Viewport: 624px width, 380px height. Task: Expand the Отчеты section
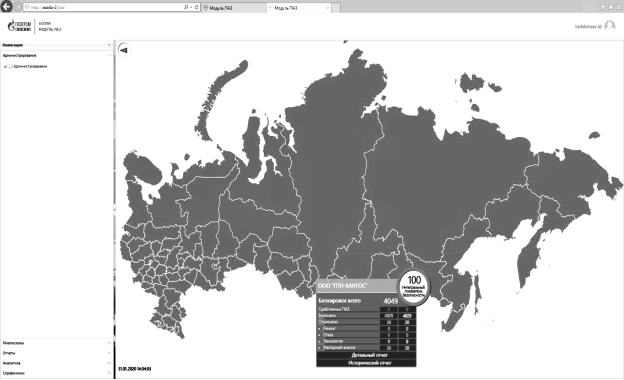pos(109,353)
